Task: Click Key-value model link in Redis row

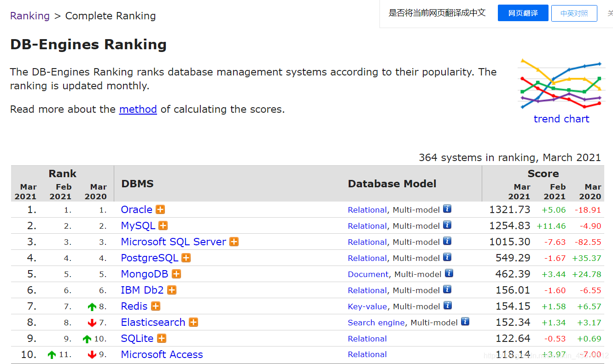Action: (368, 306)
